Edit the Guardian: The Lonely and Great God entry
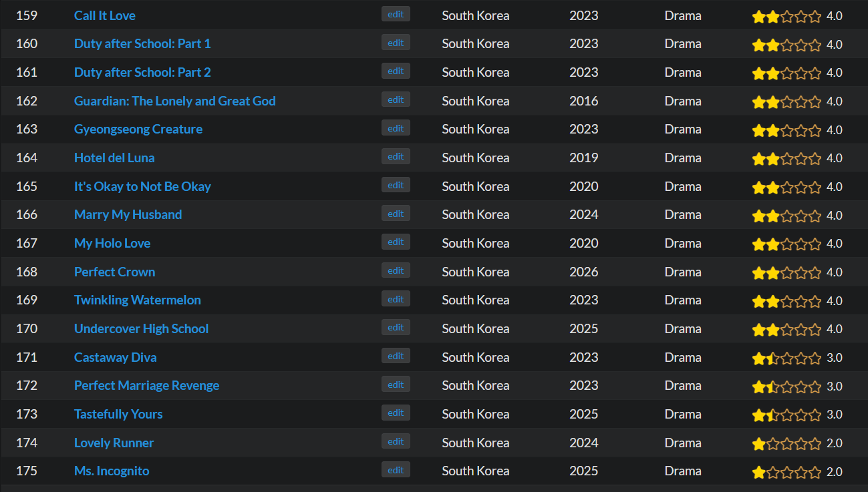The width and height of the screenshot is (868, 492). coord(396,99)
